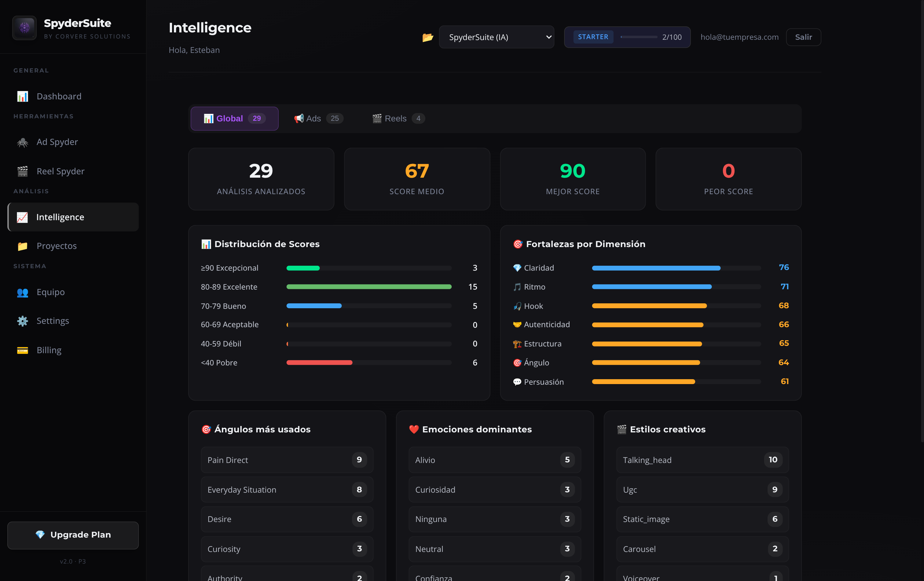This screenshot has width=924, height=581.
Task: Select the Static_image style row
Action: (x=702, y=519)
